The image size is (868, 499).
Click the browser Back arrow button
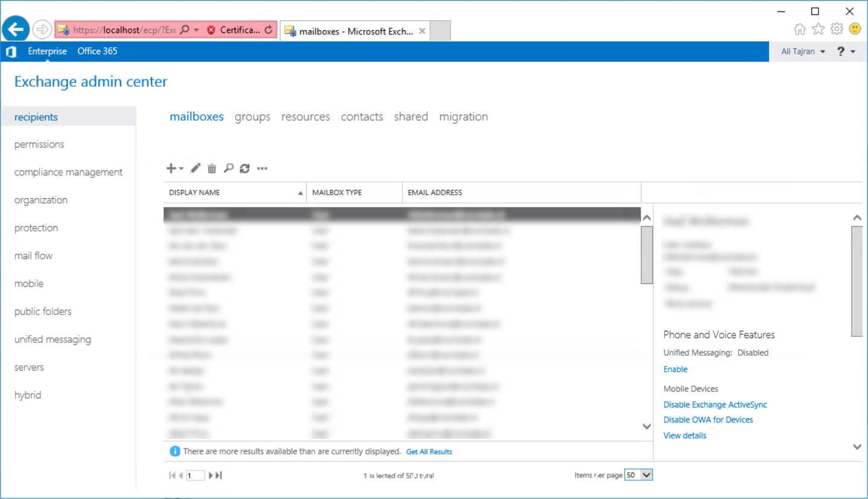[16, 28]
